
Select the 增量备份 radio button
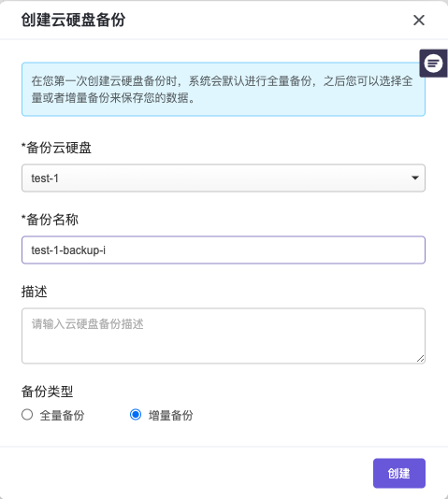pyautogui.click(x=136, y=415)
